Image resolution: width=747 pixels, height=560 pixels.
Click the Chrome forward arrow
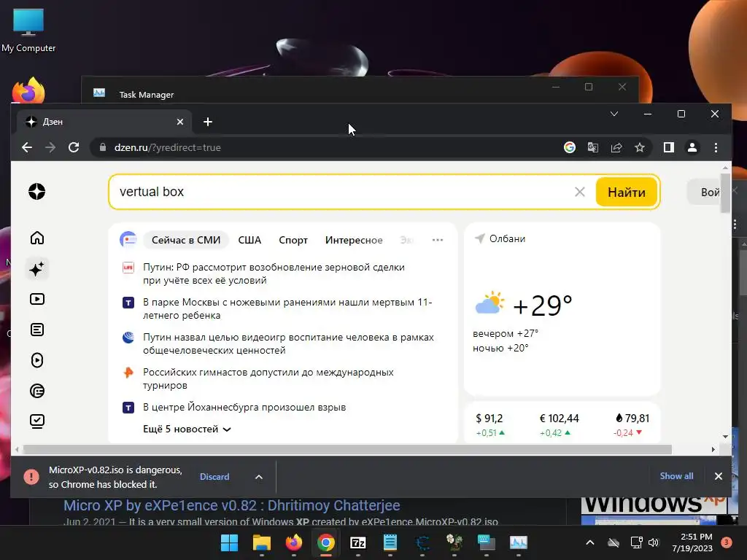click(x=50, y=147)
